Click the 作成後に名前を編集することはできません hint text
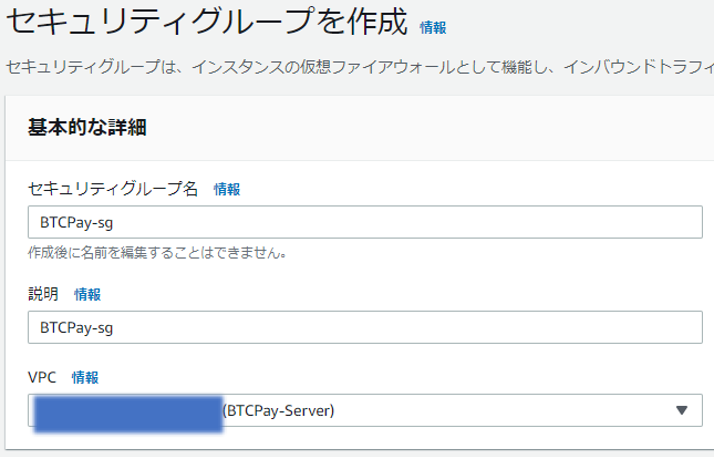Viewport: 714px width, 457px height. point(158,253)
